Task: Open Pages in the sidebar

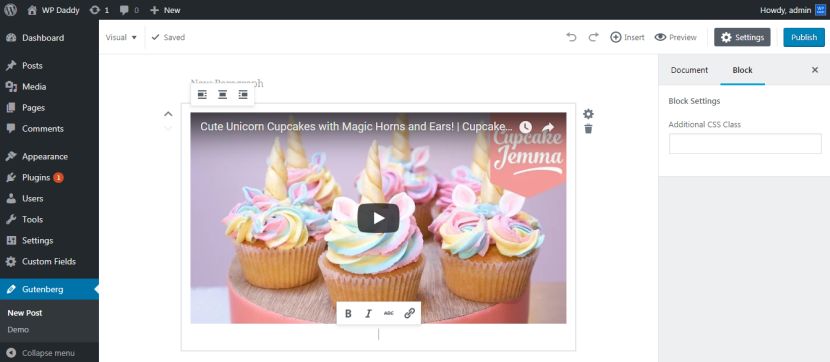Action: tap(49, 107)
